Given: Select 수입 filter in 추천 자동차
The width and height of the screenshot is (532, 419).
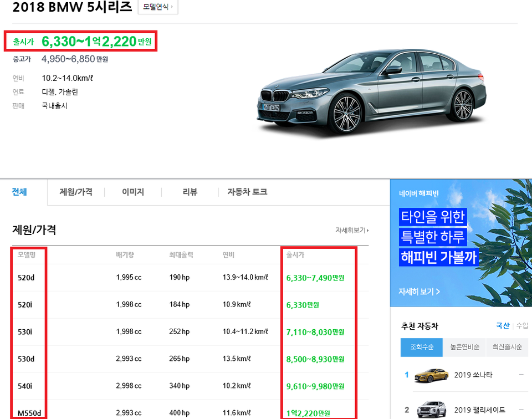Looking at the screenshot, I should [522, 326].
